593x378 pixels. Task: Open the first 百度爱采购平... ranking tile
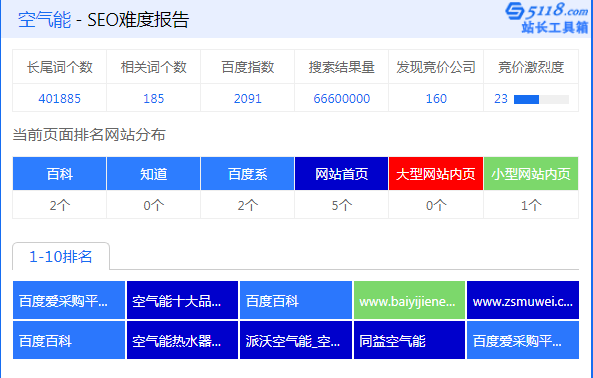(x=69, y=300)
